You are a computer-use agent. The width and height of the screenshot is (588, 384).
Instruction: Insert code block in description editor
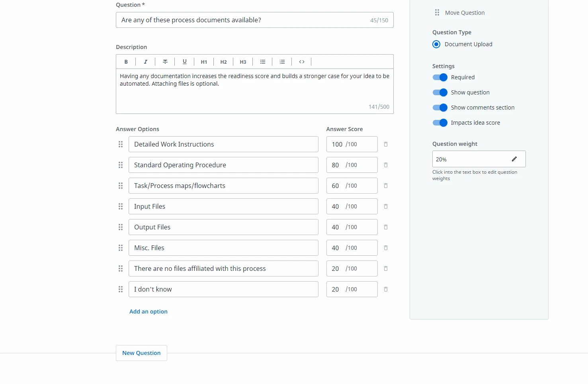(302, 62)
